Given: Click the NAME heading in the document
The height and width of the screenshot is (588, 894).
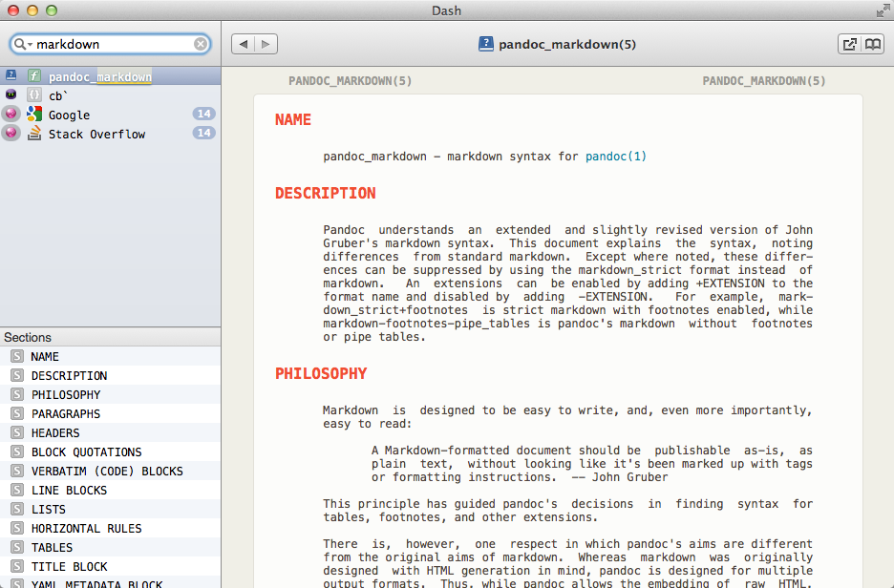Looking at the screenshot, I should (293, 119).
